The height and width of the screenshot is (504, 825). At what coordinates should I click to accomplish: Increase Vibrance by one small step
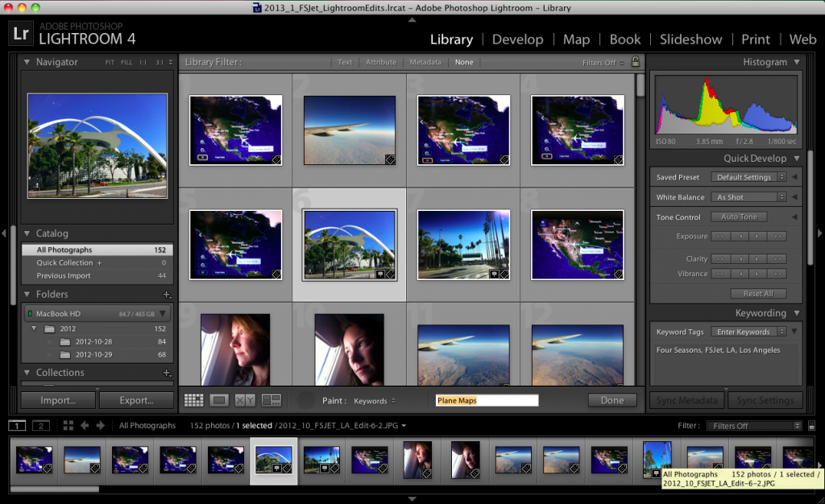click(757, 273)
